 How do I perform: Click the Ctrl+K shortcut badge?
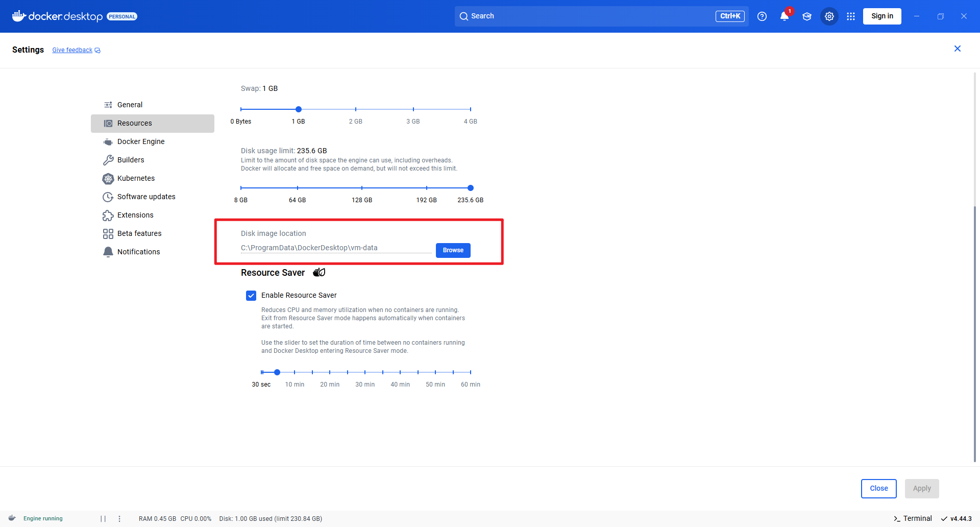730,16
